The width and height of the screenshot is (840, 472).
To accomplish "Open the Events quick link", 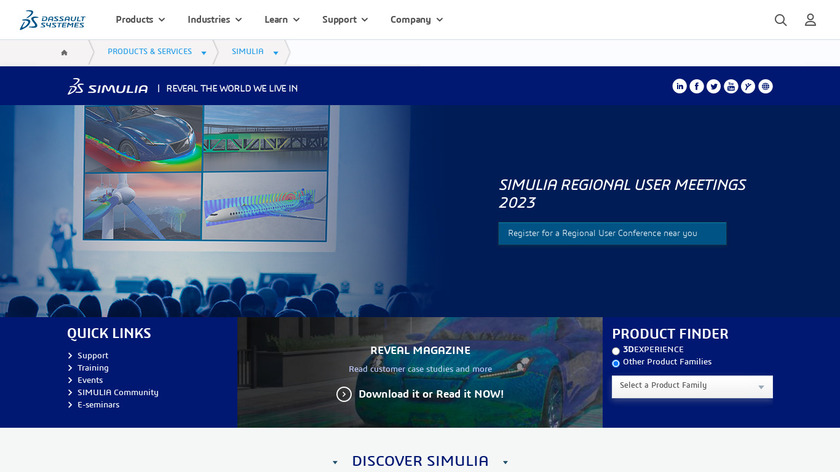I will tap(90, 380).
